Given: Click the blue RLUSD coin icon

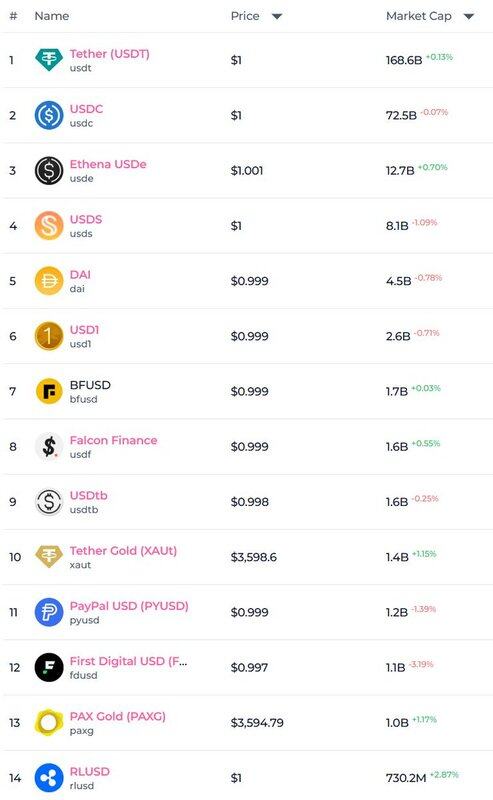Looking at the screenshot, I should point(49,778).
